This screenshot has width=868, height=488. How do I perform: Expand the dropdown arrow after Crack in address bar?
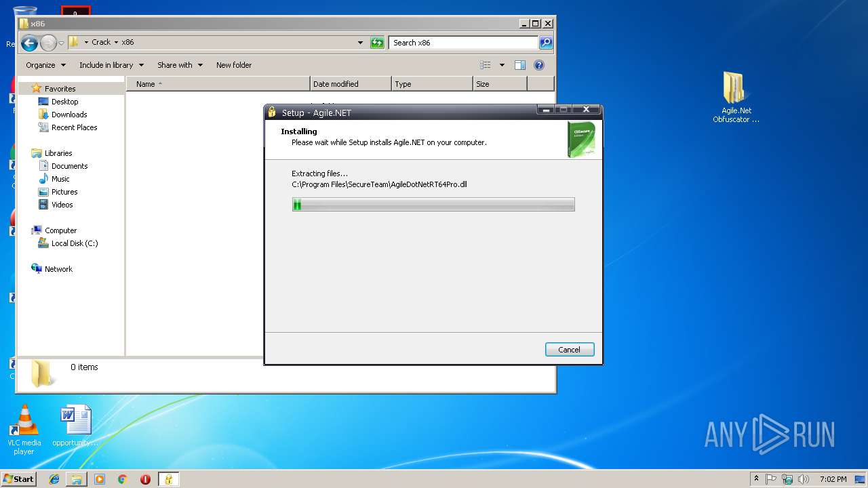116,42
